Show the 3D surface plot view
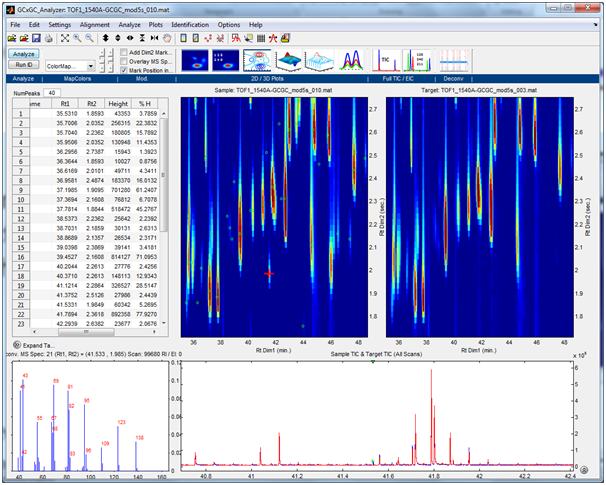 pyautogui.click(x=289, y=61)
